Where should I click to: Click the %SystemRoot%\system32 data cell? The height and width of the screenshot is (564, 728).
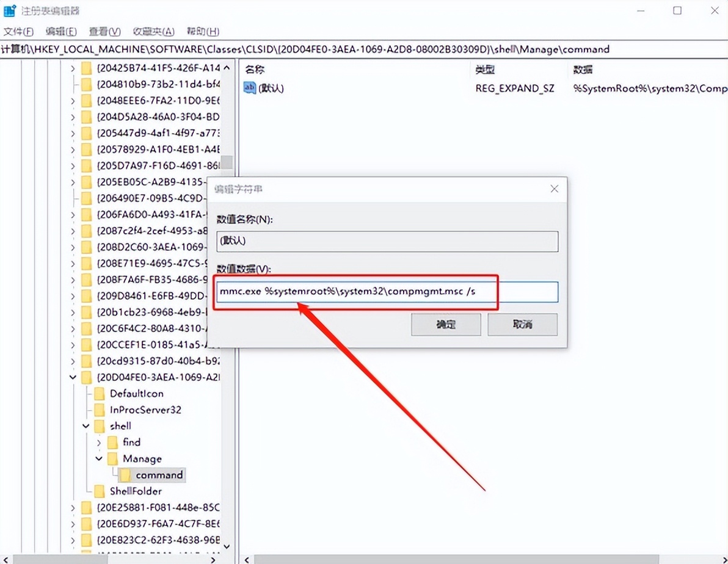650,88
